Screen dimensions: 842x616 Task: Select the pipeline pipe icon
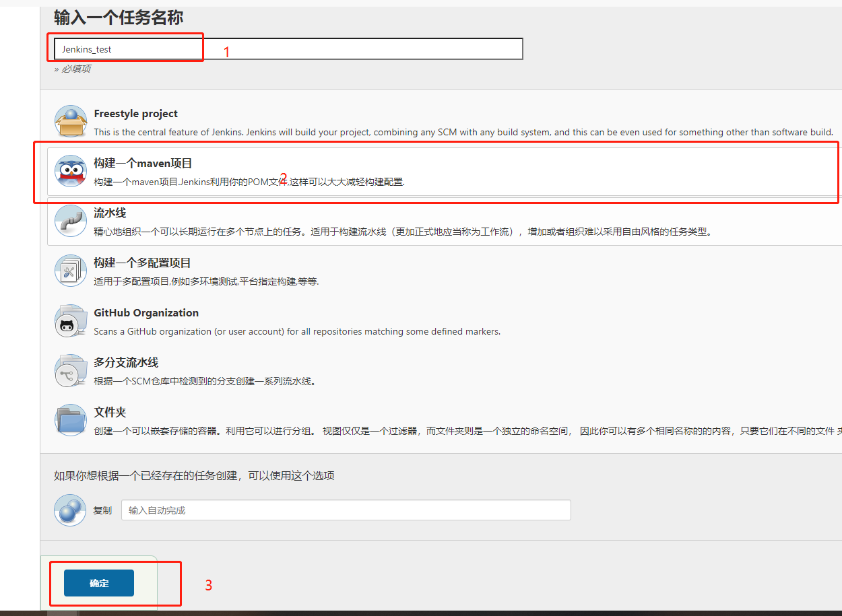pos(71,221)
